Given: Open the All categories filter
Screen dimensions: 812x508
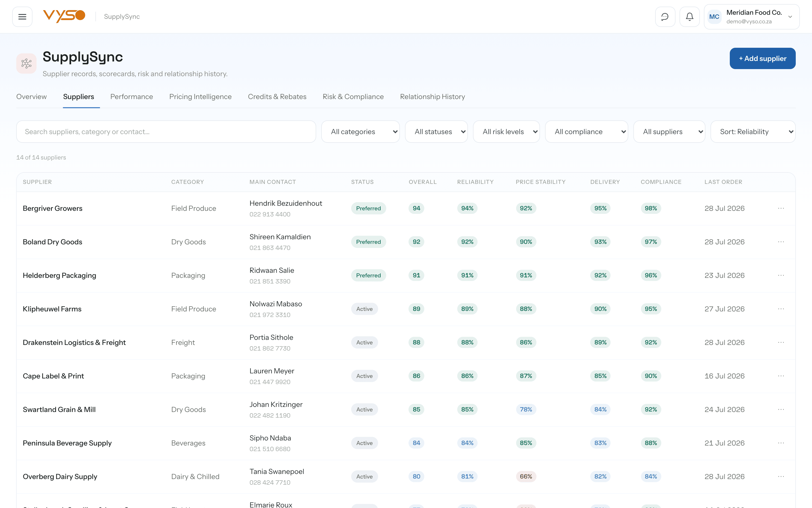Looking at the screenshot, I should (x=360, y=132).
